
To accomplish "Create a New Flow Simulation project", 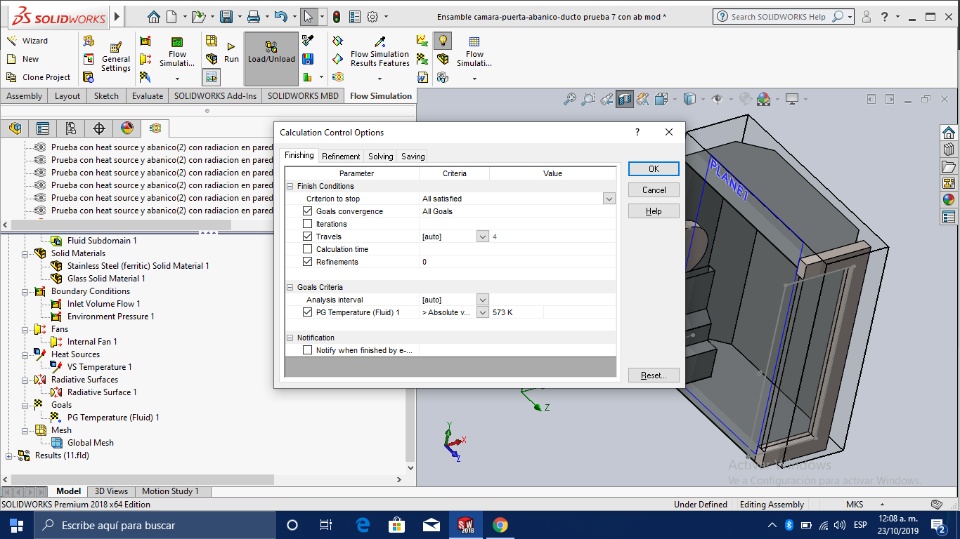I will (23, 59).
